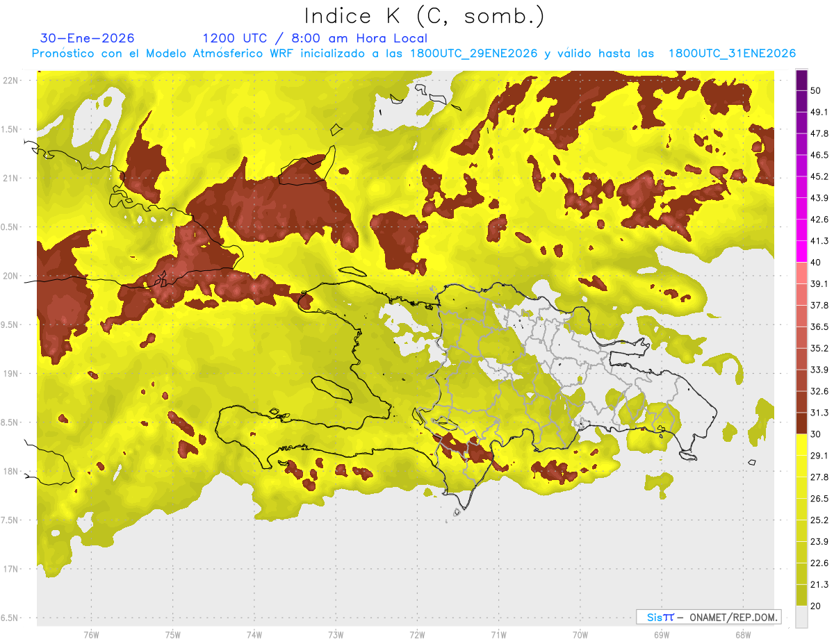Select the date label "30-Ene-2026"
The height and width of the screenshot is (644, 834).
point(88,38)
